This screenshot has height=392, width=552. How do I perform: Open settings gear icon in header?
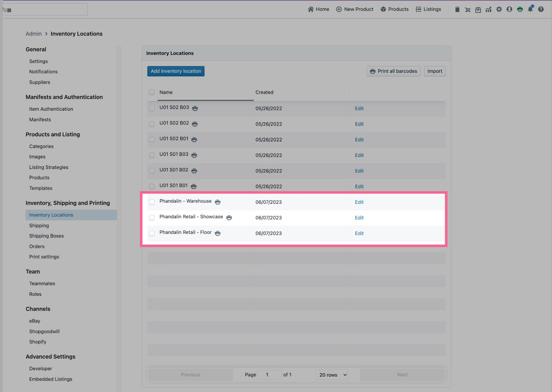tap(499, 9)
